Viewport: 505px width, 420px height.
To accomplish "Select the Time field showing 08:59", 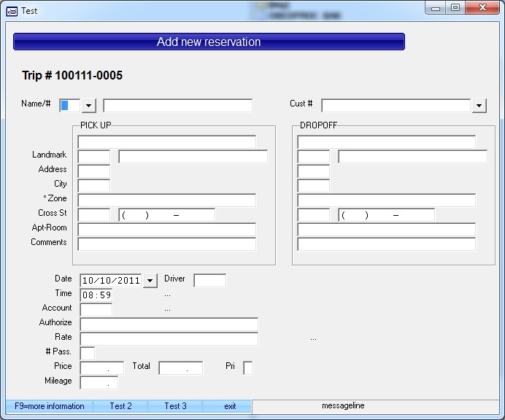I will click(96, 295).
